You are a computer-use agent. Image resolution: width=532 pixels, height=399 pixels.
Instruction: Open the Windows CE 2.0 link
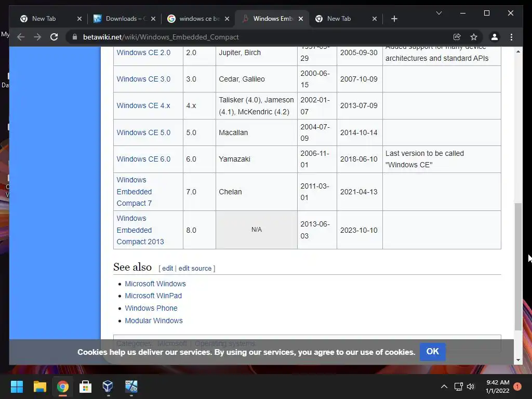pos(143,52)
